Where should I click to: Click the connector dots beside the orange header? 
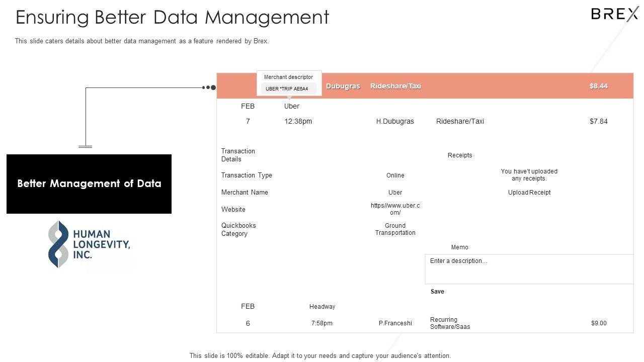click(209, 87)
